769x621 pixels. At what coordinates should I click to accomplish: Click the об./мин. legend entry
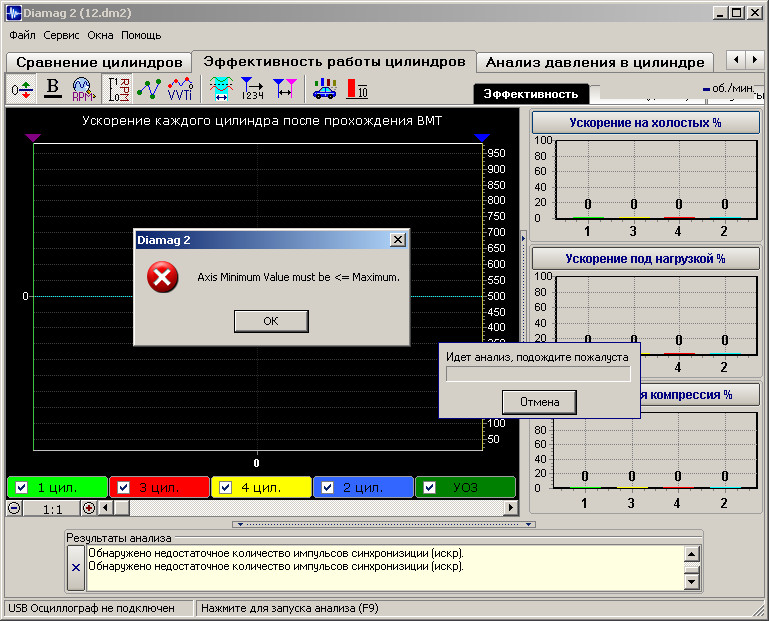click(729, 88)
